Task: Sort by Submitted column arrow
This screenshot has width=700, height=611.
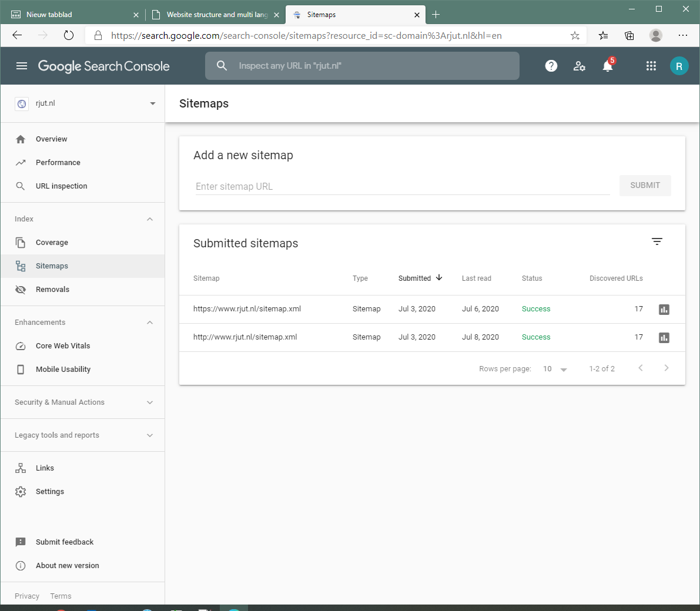Action: click(x=439, y=278)
